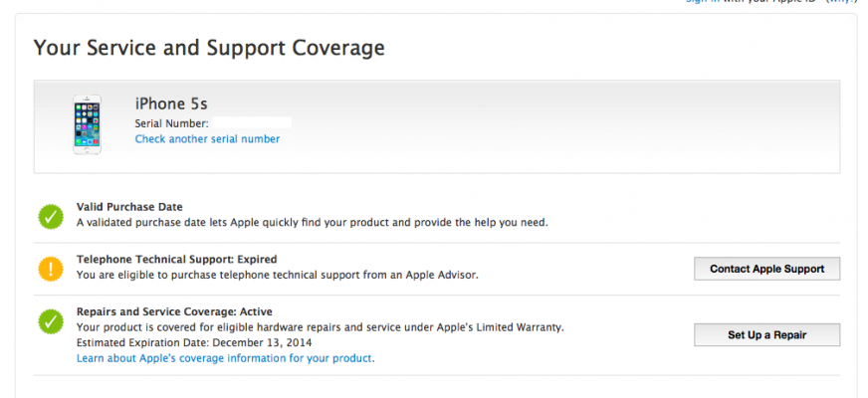
Task: Click the Valid Purchase Date heading
Action: pyautogui.click(x=129, y=207)
